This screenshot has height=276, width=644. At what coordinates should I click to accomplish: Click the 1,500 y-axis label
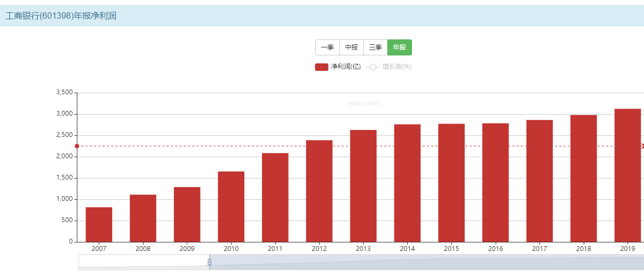pos(64,178)
